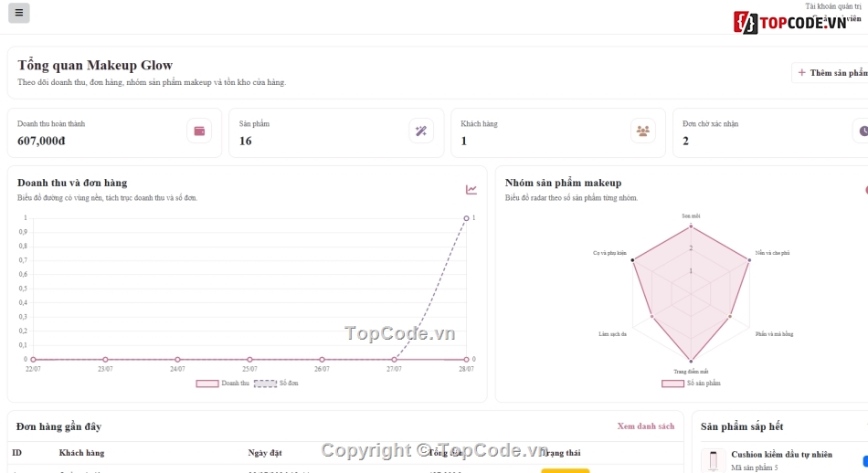Click the Ngày đặt column header

pyautogui.click(x=265, y=453)
